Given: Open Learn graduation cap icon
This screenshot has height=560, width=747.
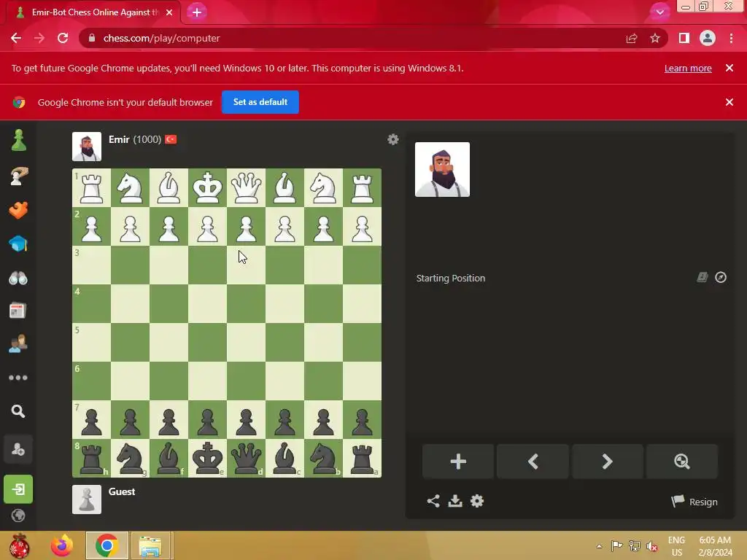Looking at the screenshot, I should click(x=18, y=244).
